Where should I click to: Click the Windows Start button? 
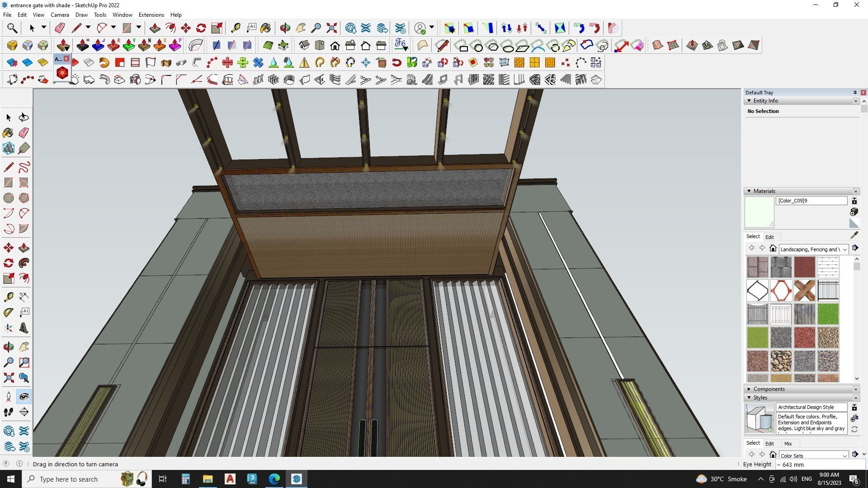pyautogui.click(x=11, y=479)
